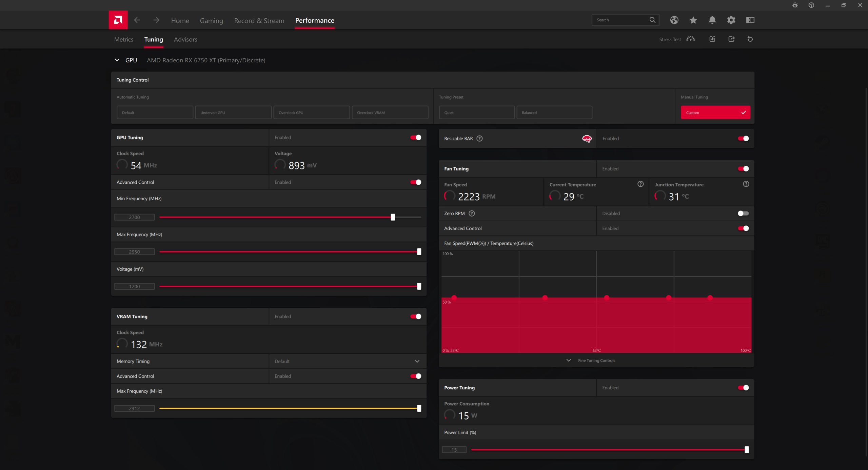
Task: Expand Fine Tuning Controls
Action: (x=596, y=360)
